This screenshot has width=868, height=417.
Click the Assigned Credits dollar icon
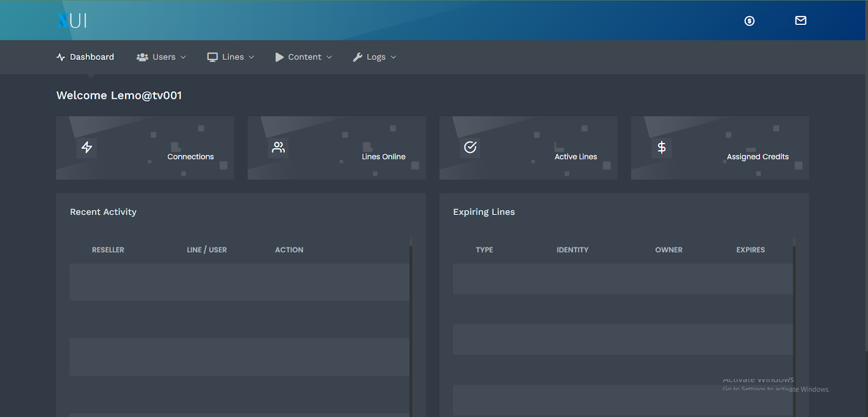[662, 147]
